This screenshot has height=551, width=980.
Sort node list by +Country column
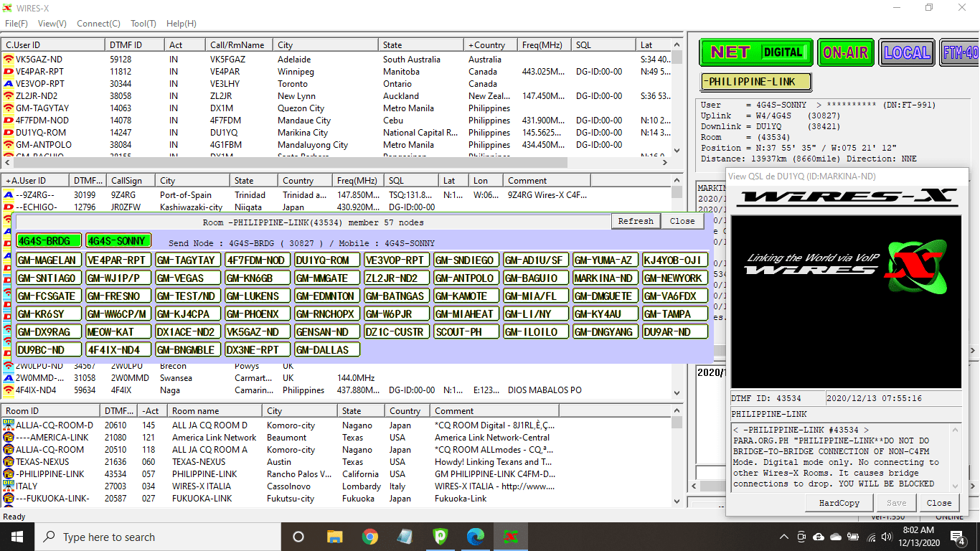[491, 44]
